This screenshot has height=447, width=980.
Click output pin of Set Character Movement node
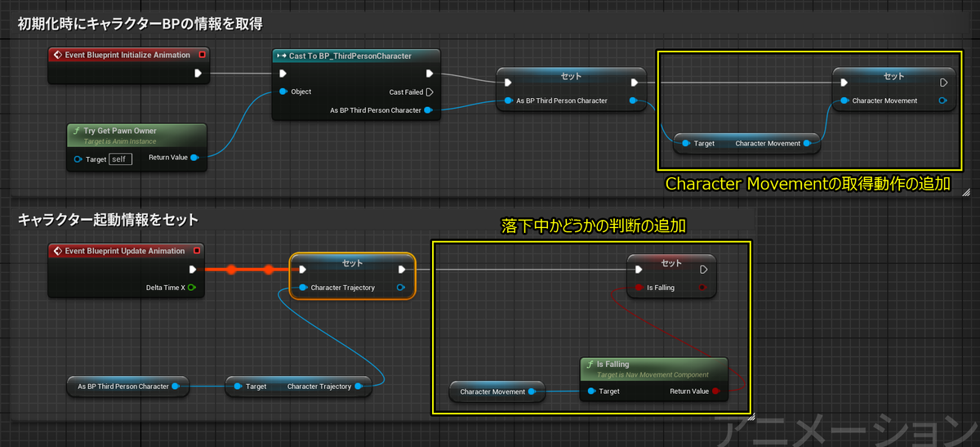(943, 101)
